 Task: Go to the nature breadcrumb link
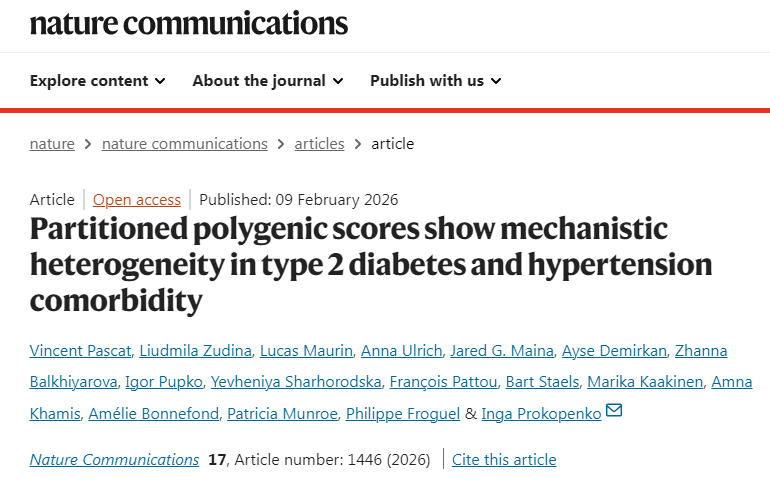[x=52, y=144]
